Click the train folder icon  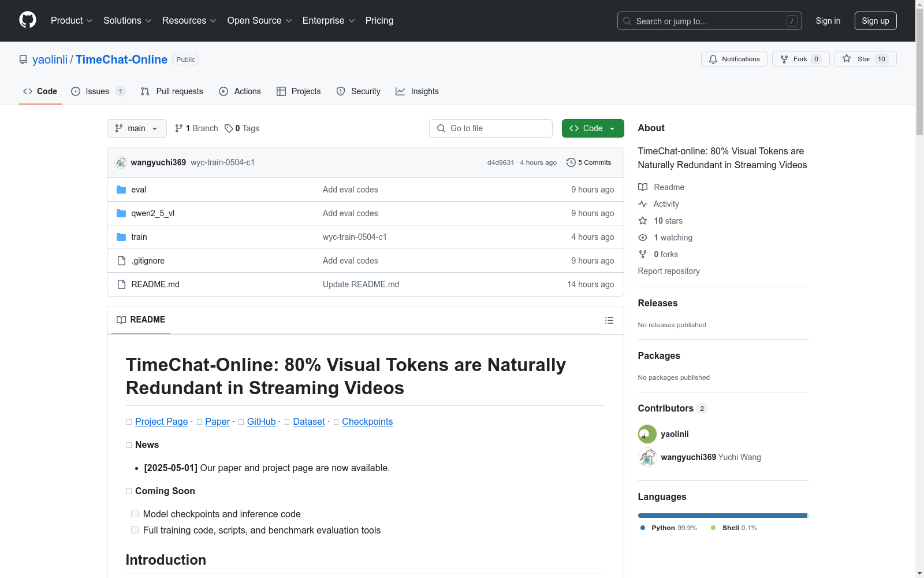point(121,237)
